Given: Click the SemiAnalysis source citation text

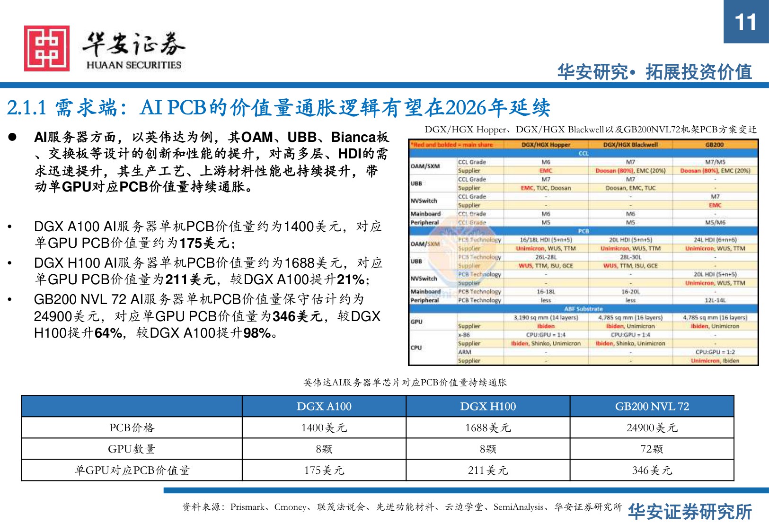Looking at the screenshot, I should [518, 507].
